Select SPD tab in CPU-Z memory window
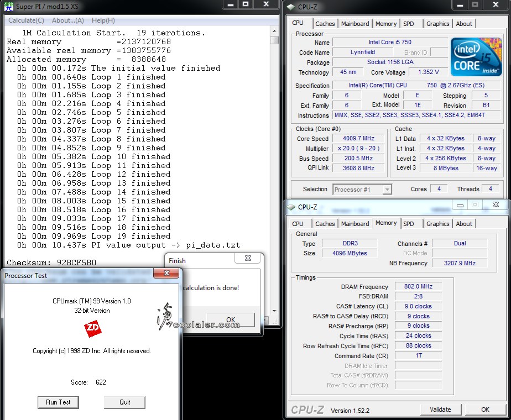This screenshot has width=511, height=420. click(408, 224)
